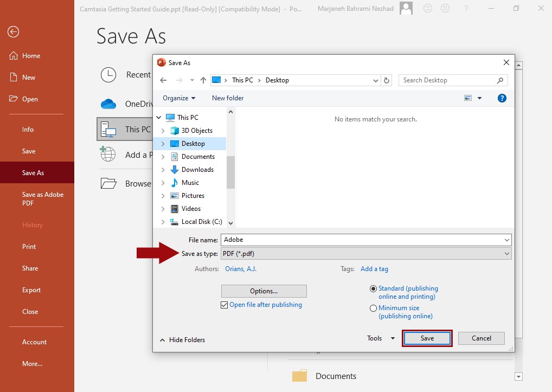
Task: Click scroll down arrow of folder tree
Action: pyautogui.click(x=230, y=223)
